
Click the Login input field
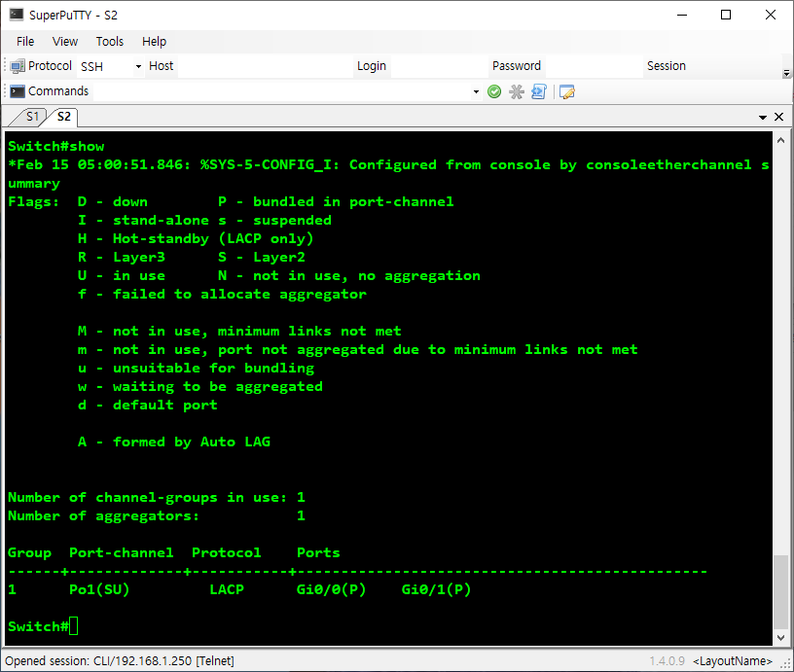pyautogui.click(x=439, y=66)
